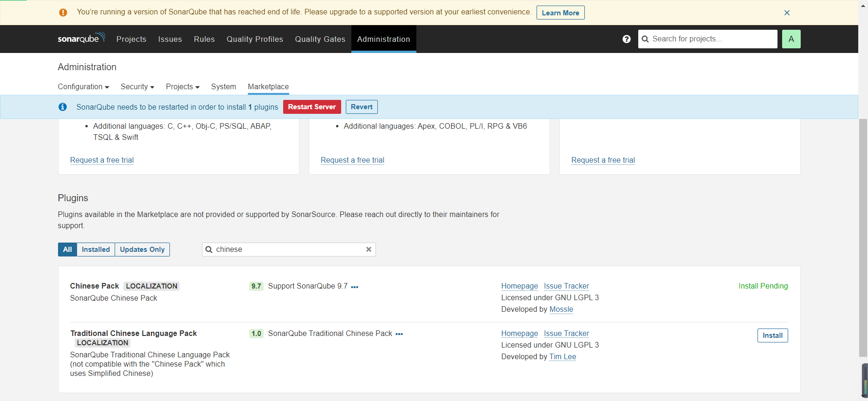868x401 pixels.
Task: Open Administration in top navigation
Action: (x=384, y=39)
